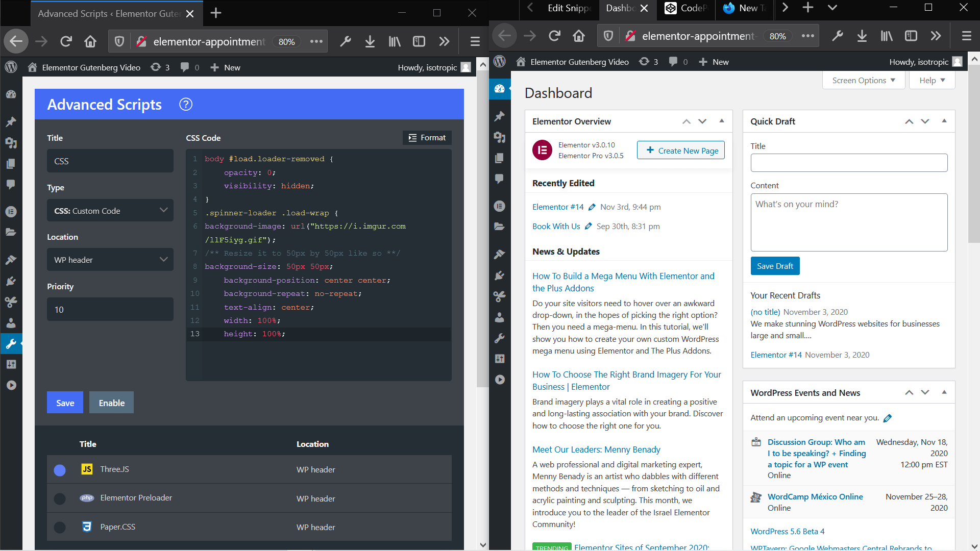Toggle sidebar icon in left browser toolbar
The image size is (980, 551).
(x=419, y=41)
